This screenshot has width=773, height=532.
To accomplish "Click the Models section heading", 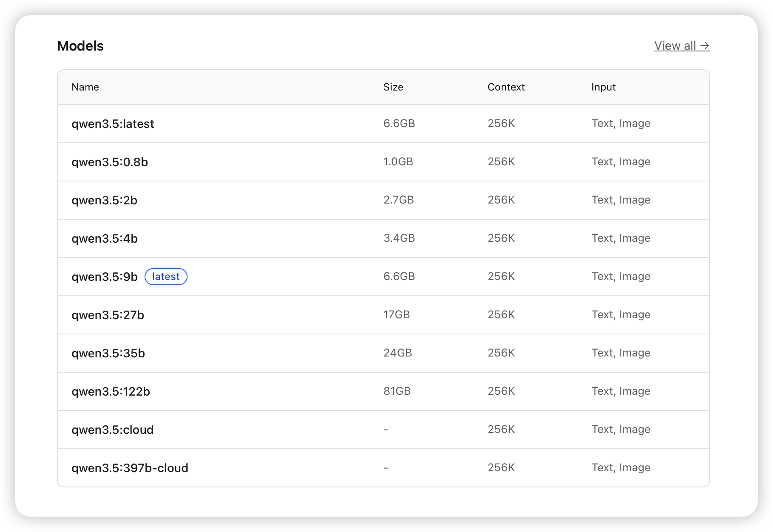I will pos(80,46).
